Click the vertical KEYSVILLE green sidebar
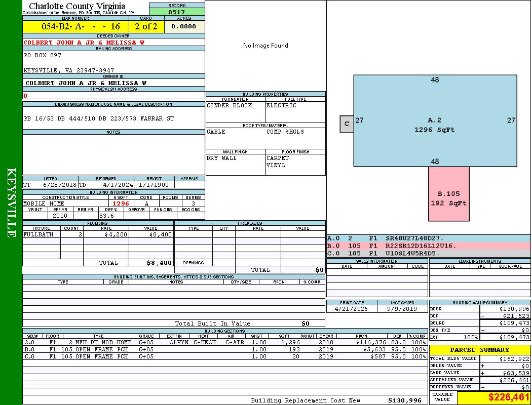This screenshot has width=532, height=405. [11, 202]
